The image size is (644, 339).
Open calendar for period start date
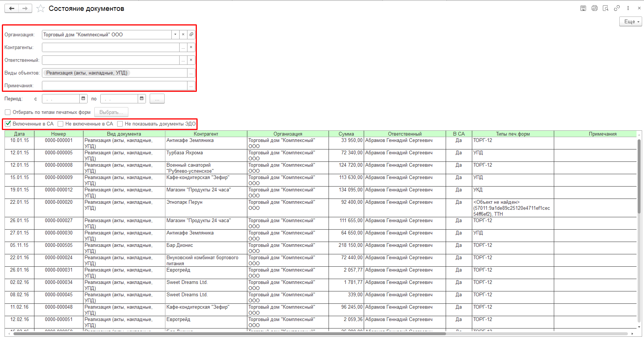coord(83,99)
